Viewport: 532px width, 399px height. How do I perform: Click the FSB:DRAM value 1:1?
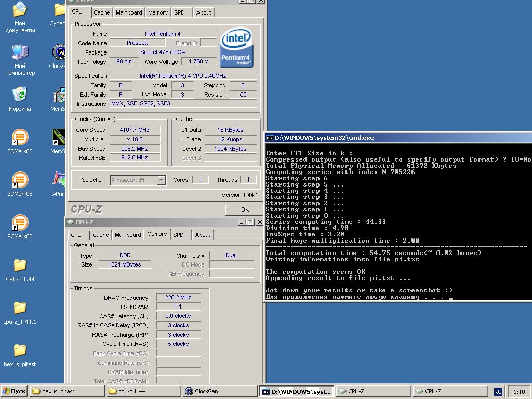point(178,307)
